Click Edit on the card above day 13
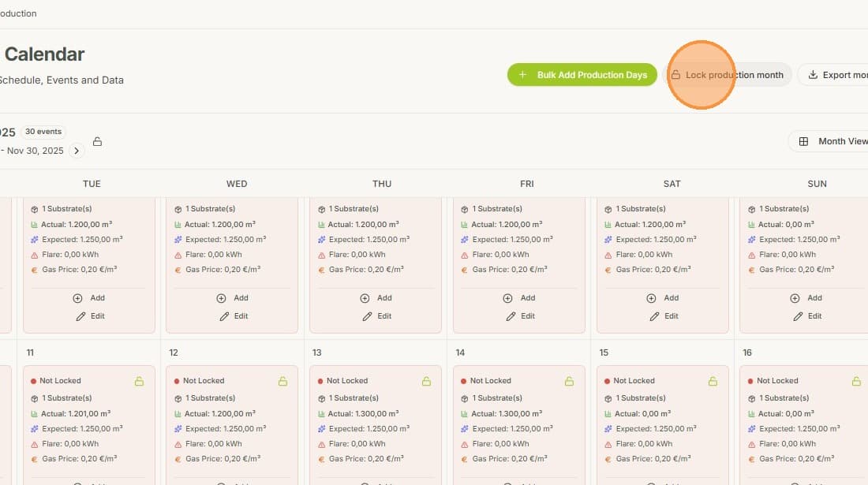Viewport: 868px width, 485px height. coord(376,316)
